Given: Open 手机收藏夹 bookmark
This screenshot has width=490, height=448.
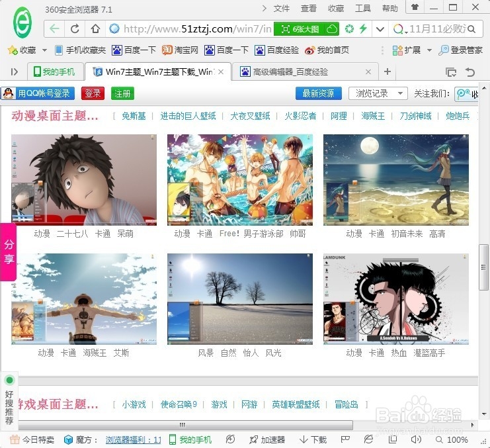Looking at the screenshot, I should tap(80, 50).
